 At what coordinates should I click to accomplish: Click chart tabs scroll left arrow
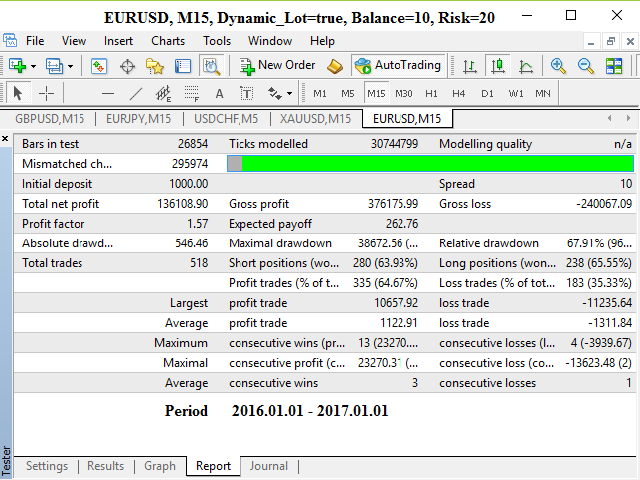(x=610, y=118)
